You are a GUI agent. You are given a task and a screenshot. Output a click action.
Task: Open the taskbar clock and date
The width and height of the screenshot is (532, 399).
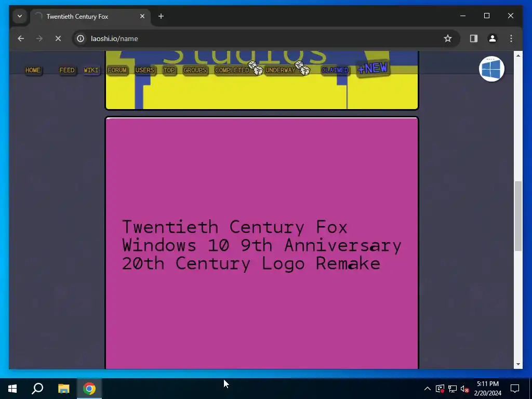(x=487, y=389)
